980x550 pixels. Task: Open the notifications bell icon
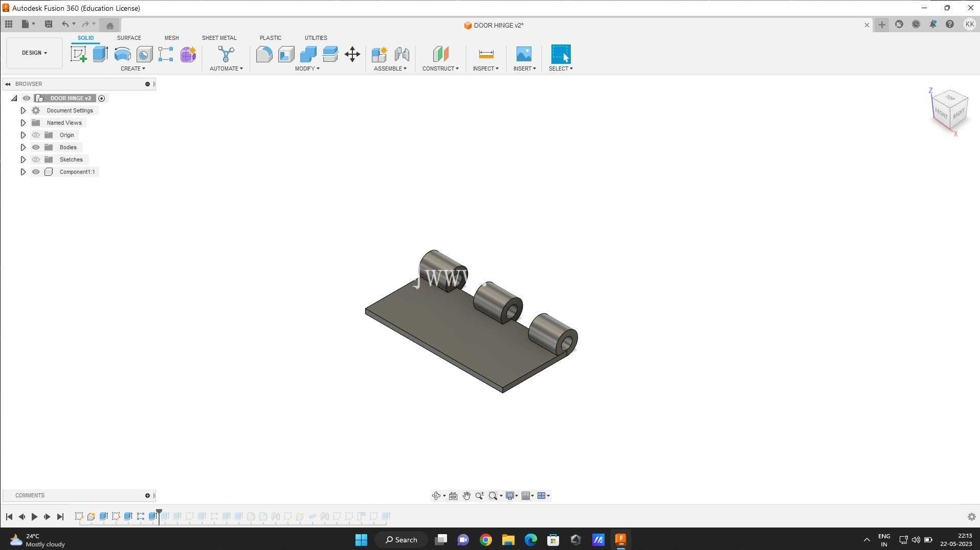coord(933,24)
